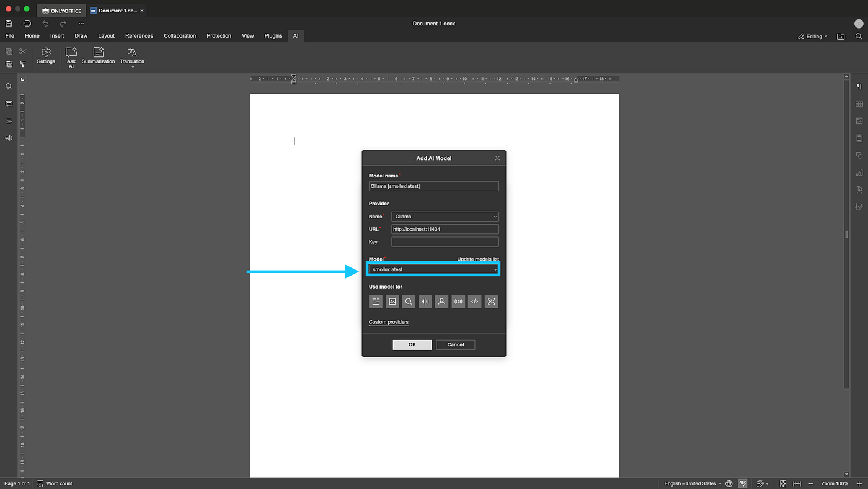The height and width of the screenshot is (489, 868).
Task: Open the File menu
Action: [10, 36]
